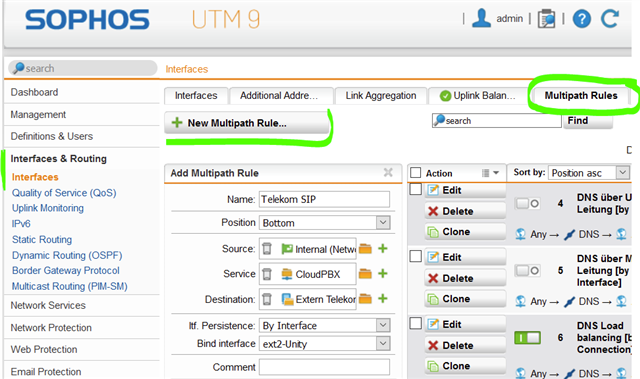Open folder browser for Service field
640x379 pixels.
point(365,274)
